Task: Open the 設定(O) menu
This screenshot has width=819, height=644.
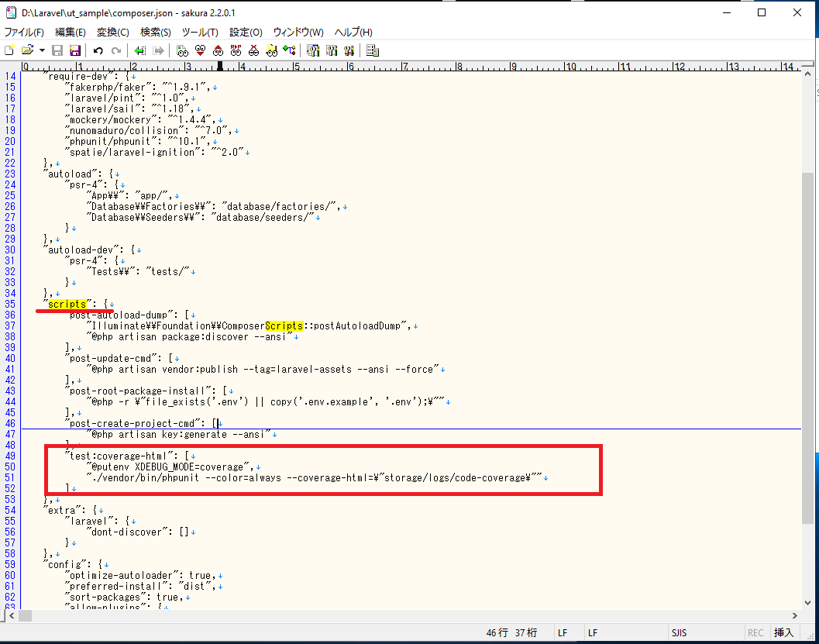Action: 246,33
